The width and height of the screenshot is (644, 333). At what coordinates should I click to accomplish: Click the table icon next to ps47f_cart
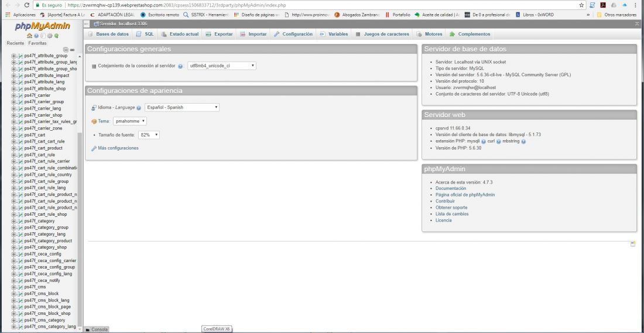click(20, 135)
